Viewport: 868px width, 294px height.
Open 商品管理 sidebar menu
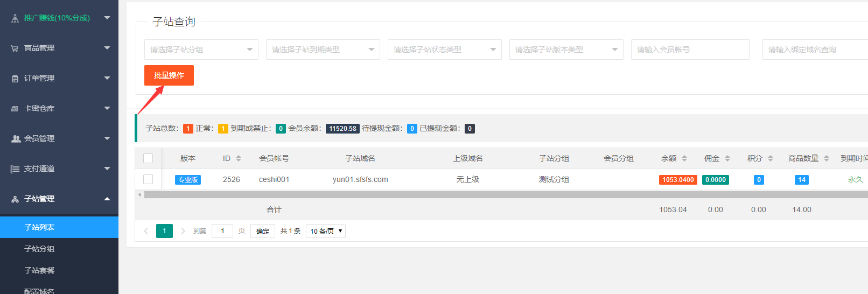click(x=59, y=48)
